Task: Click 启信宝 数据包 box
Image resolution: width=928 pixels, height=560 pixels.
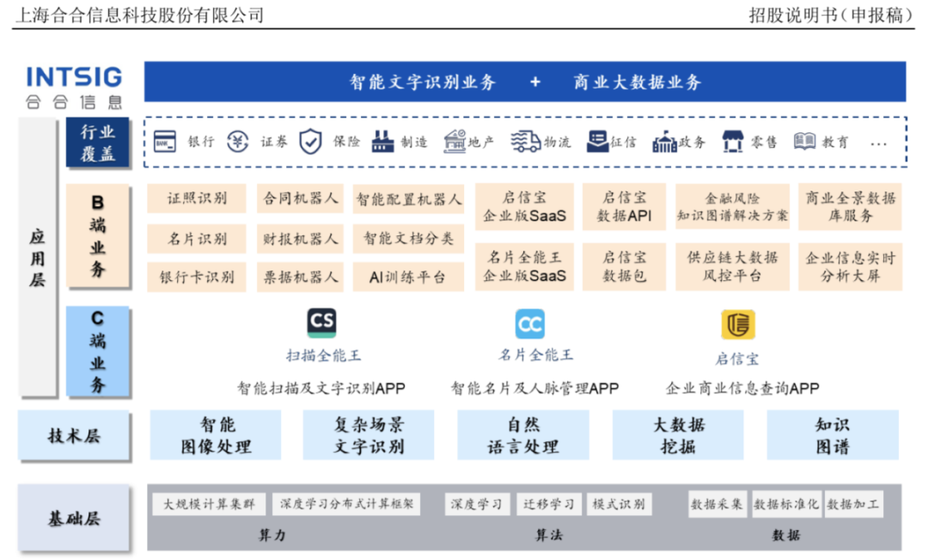Action: (x=624, y=266)
